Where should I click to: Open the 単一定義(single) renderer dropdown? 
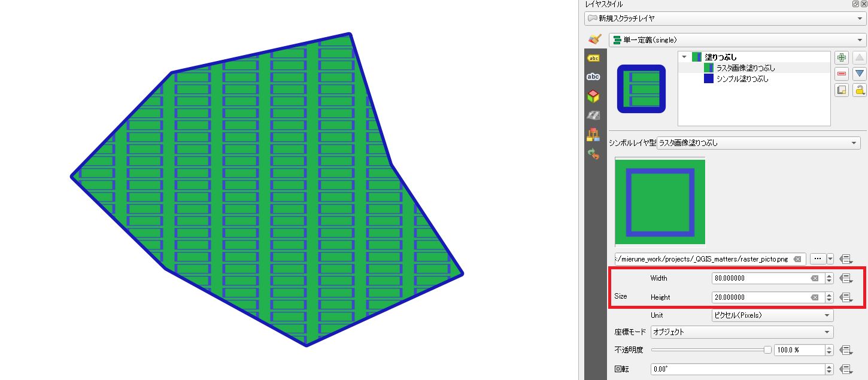point(738,40)
